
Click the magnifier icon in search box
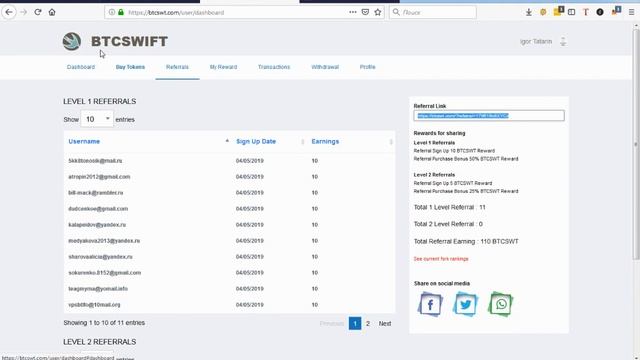[396, 12]
